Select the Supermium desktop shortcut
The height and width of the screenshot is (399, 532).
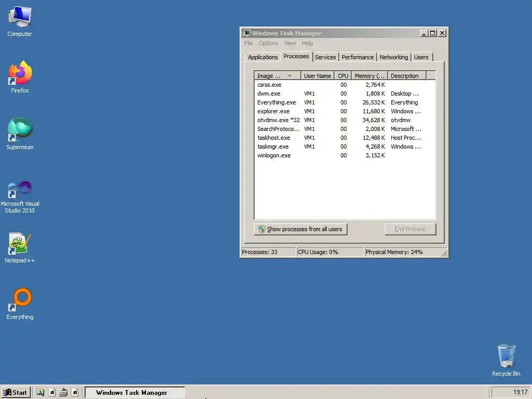point(20,134)
